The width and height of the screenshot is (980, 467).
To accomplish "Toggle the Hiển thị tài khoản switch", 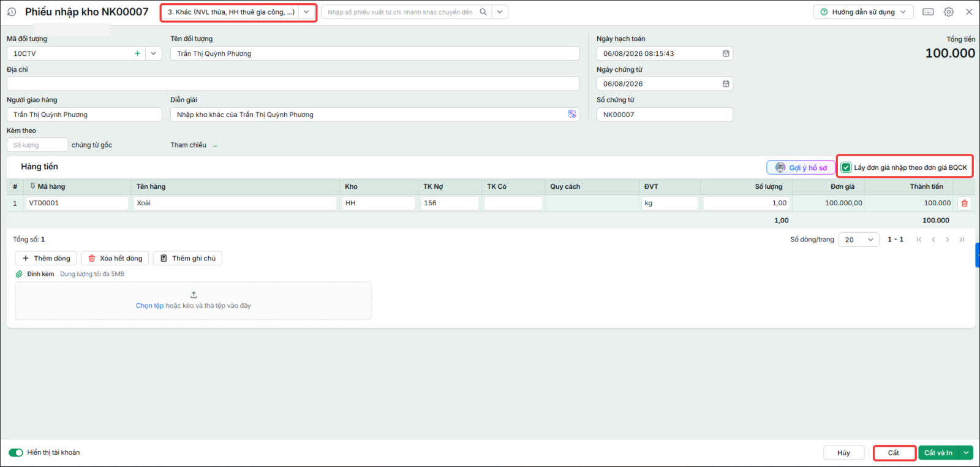I will coord(16,452).
